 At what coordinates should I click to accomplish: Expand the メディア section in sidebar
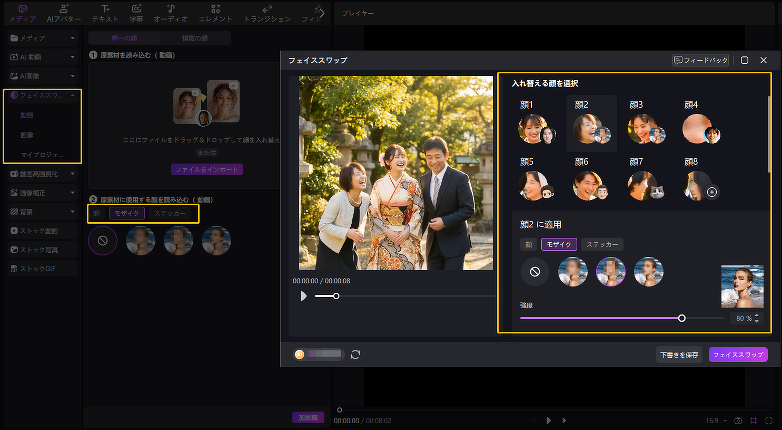40,37
